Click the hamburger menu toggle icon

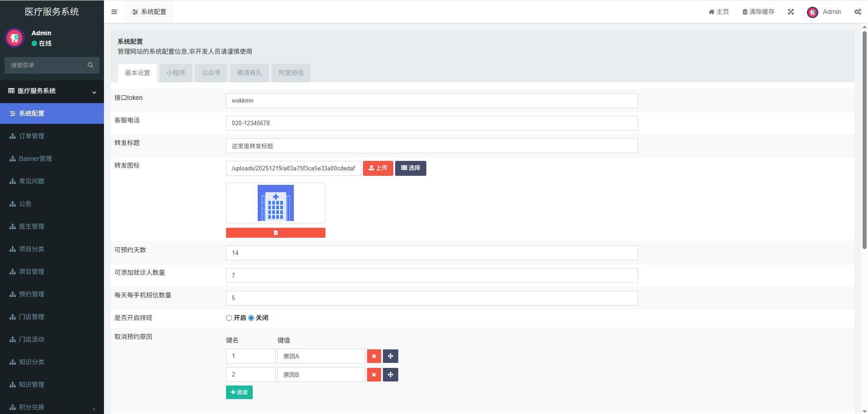coord(114,12)
